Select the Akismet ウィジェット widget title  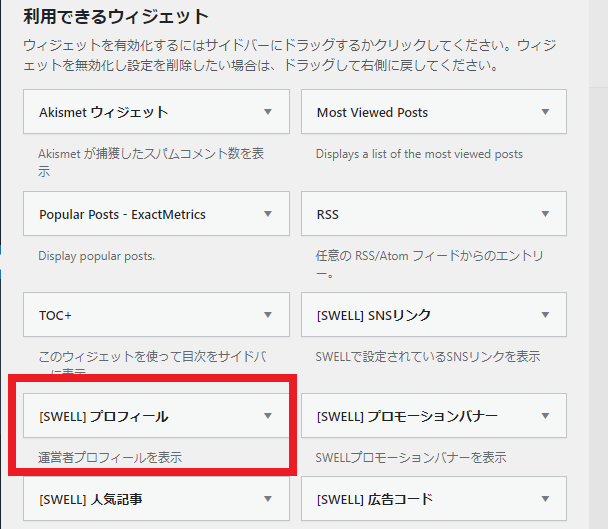coord(103,113)
